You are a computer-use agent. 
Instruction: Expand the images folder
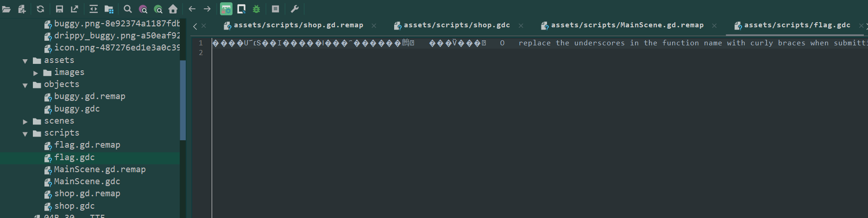click(x=36, y=73)
